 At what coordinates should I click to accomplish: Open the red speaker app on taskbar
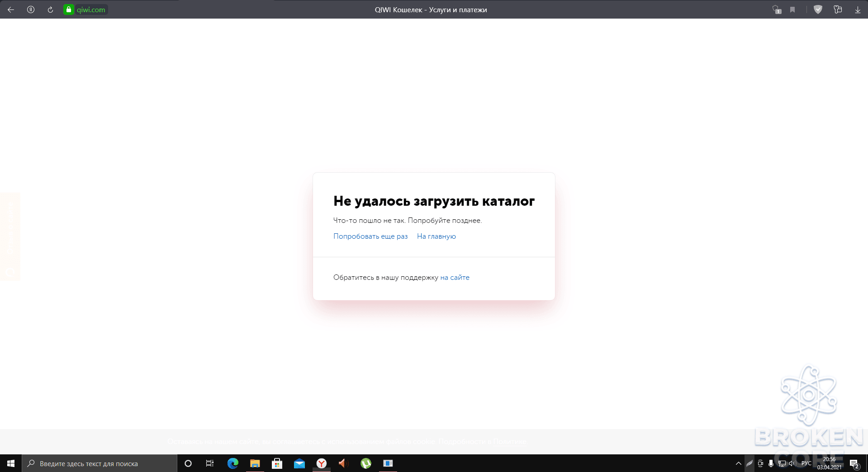(343, 463)
